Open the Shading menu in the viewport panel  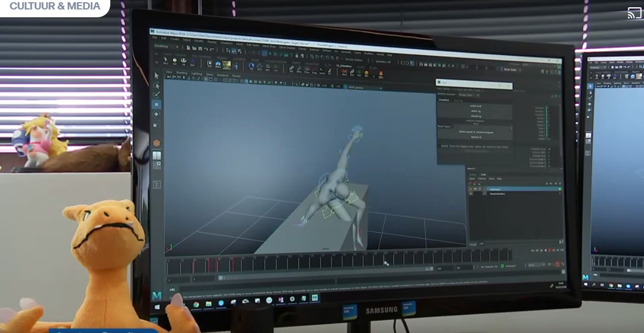click(x=182, y=73)
